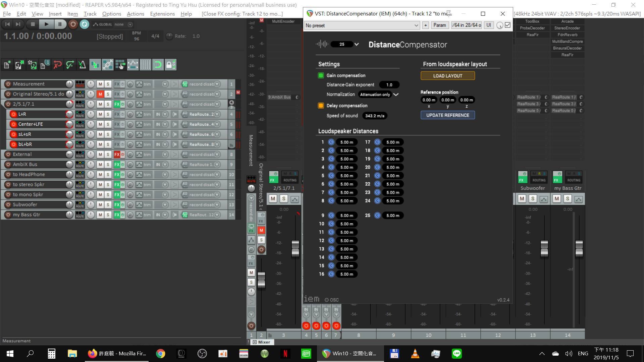Click the Param button
Image resolution: width=644 pixels, height=362 pixels.
pyautogui.click(x=439, y=25)
